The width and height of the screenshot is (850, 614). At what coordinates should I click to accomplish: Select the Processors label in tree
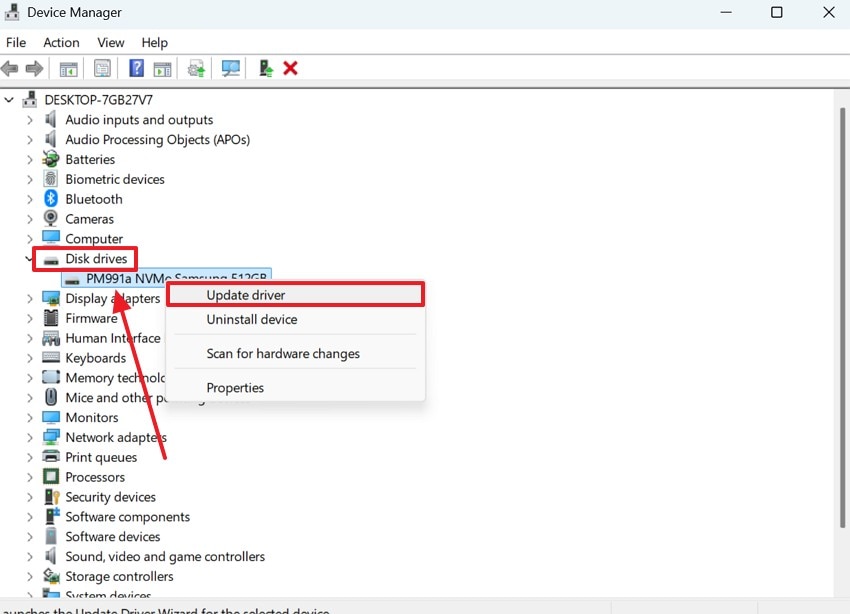click(95, 477)
